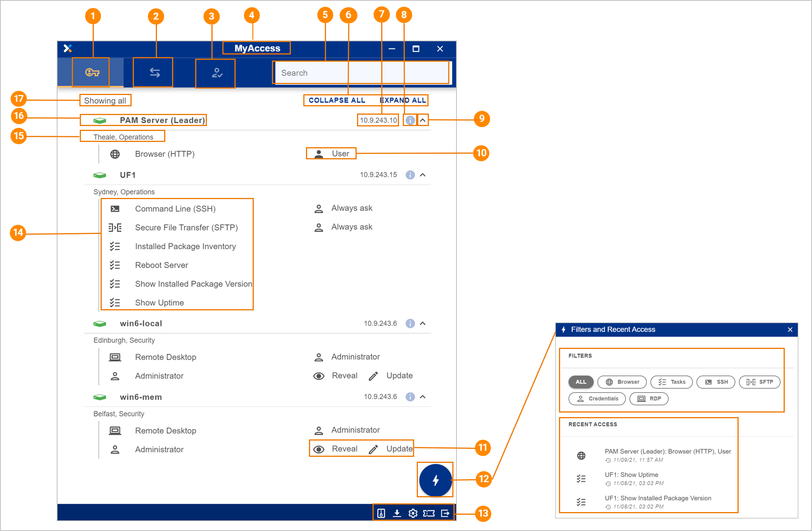
Task: Click the info icon beside PAM Server (Leader)
Action: tap(410, 120)
